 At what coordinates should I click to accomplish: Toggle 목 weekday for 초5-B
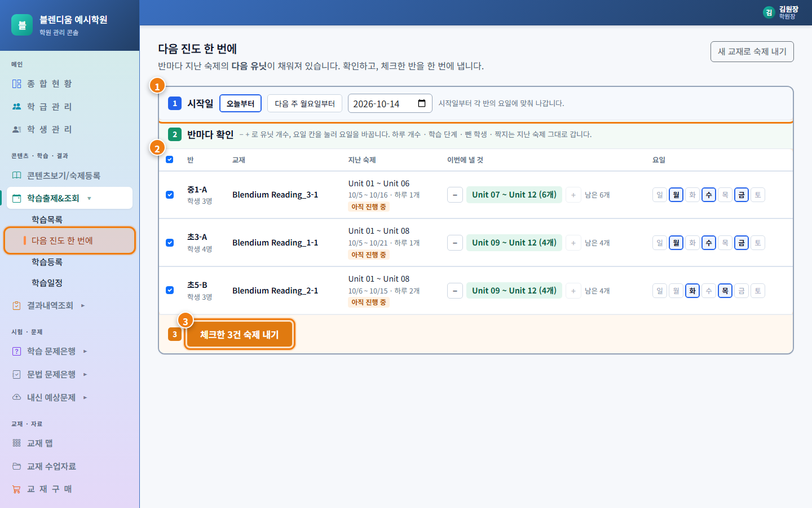[x=725, y=291]
